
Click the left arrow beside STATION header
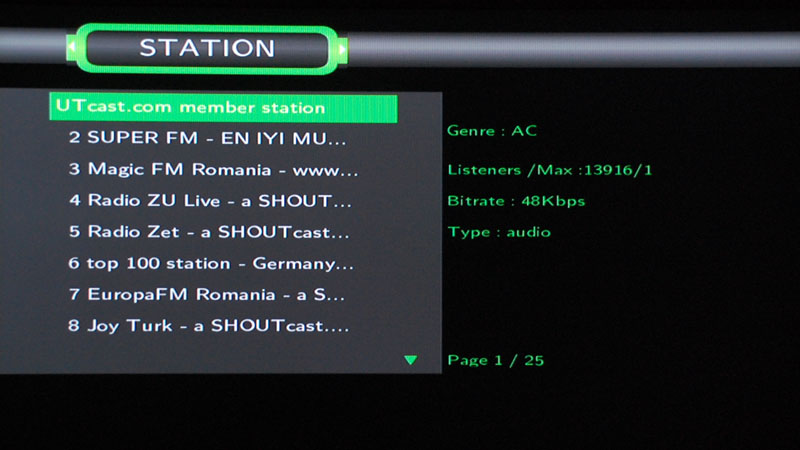(72, 48)
